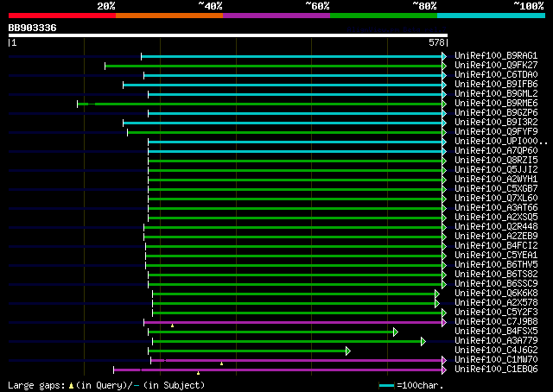The height and width of the screenshot is (392, 553).
Task: Open hit UniRef100_C6TDA0
Action: click(496, 75)
